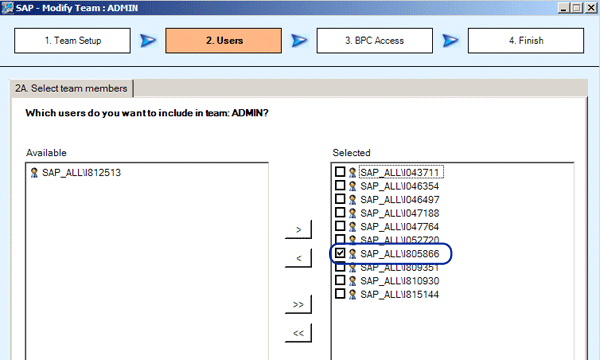Click the user icon for SAP_ALL\I805866

tap(352, 254)
